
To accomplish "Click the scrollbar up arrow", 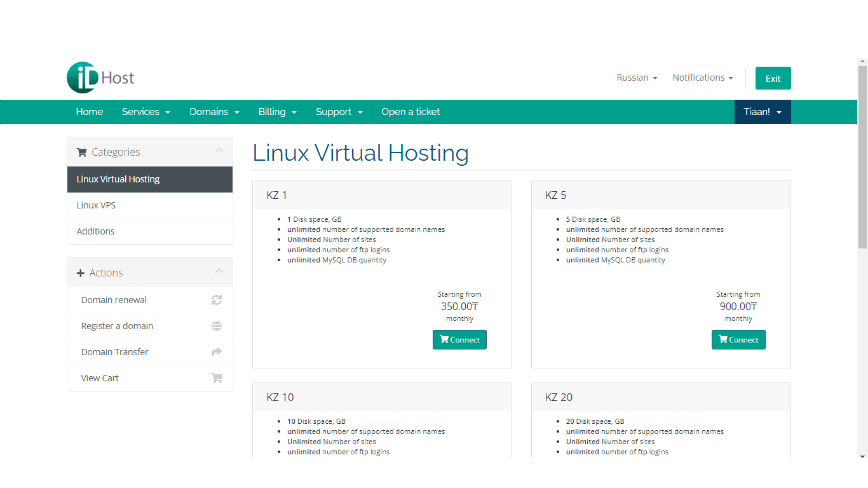I will click(x=862, y=62).
